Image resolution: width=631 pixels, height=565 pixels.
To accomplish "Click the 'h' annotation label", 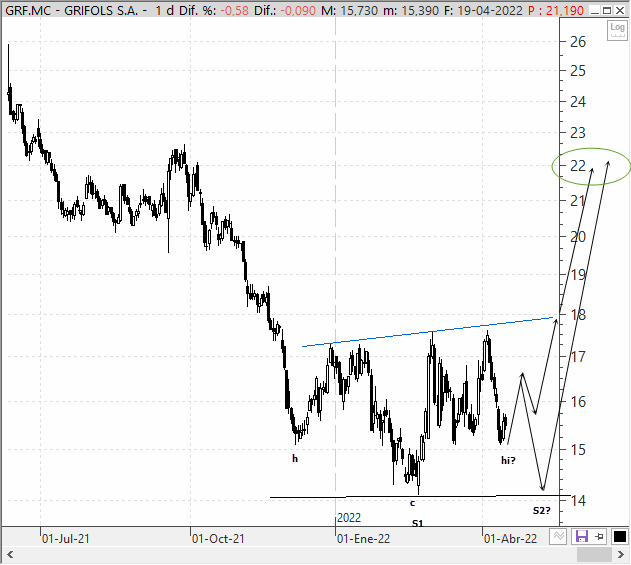I will click(x=295, y=458).
